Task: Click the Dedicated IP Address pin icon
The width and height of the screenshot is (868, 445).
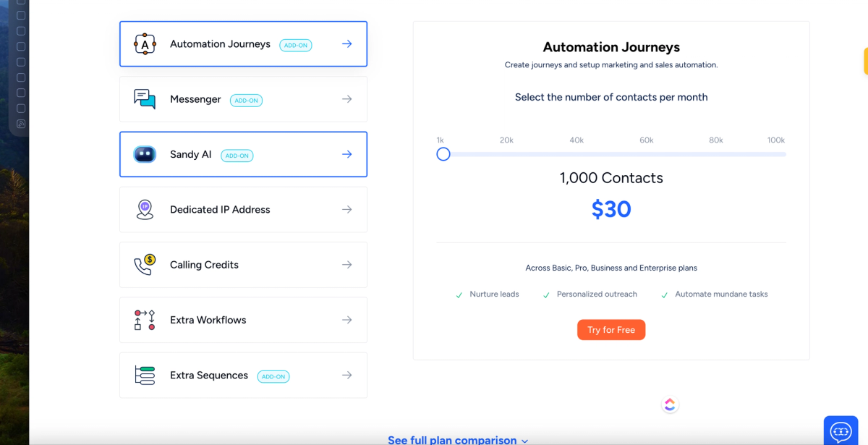Action: pos(145,210)
